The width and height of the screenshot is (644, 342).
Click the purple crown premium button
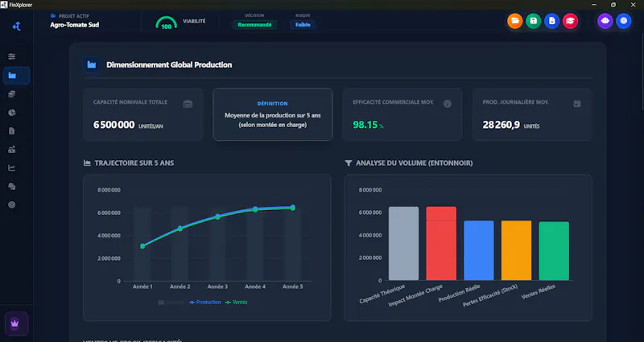[x=16, y=323]
